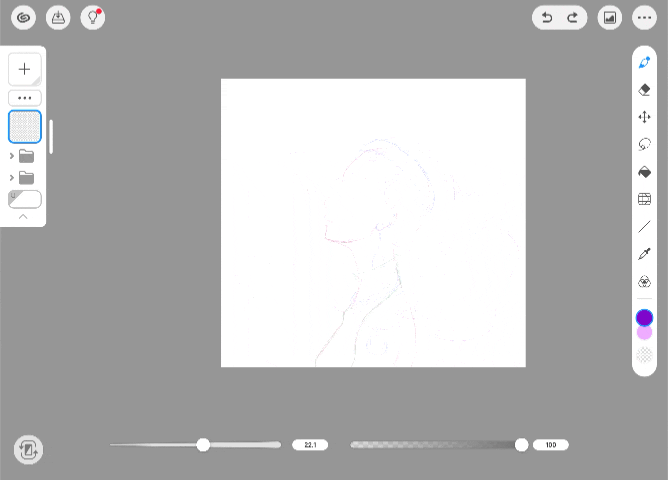Select the second layer folder icon
Viewport: 668px width, 480px height.
pos(26,178)
